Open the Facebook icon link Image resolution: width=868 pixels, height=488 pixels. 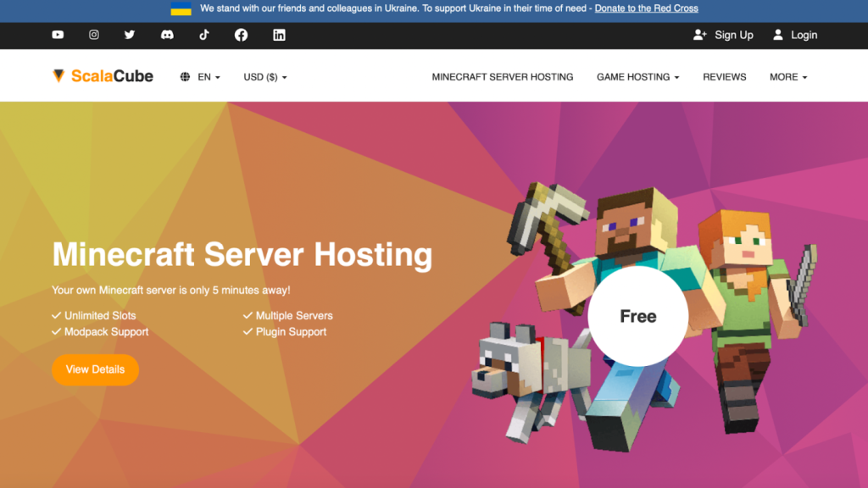(241, 35)
